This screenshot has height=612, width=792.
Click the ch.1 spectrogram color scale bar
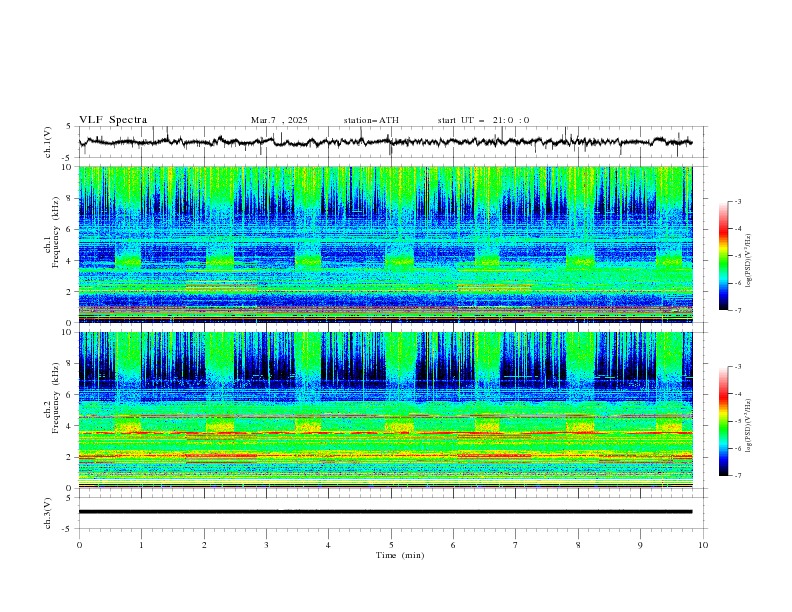tap(723, 256)
